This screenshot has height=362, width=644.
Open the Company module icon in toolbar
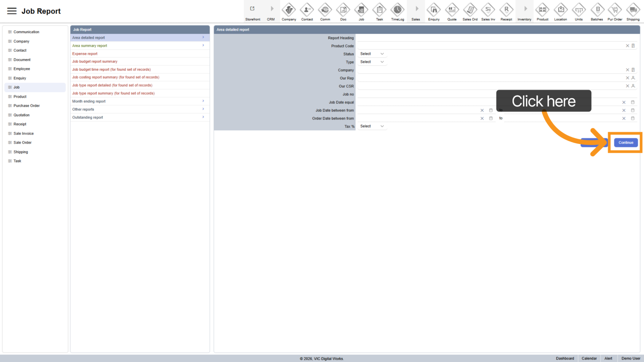click(x=289, y=10)
